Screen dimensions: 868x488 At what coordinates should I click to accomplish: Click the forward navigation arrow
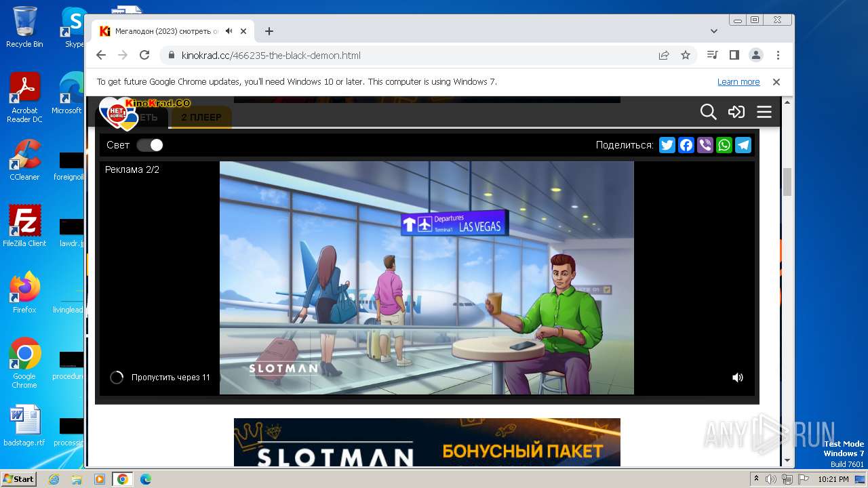tap(123, 55)
